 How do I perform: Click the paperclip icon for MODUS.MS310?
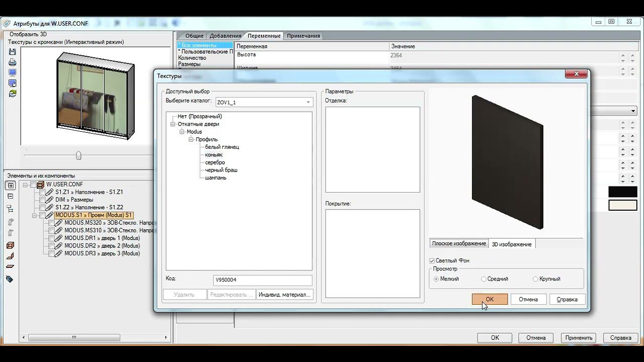(59, 230)
